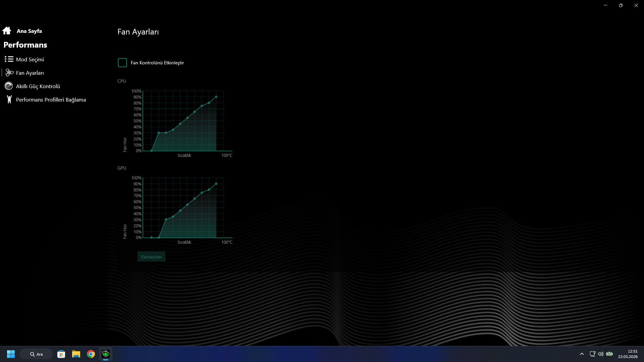
Task: Minimize the application window
Action: (x=605, y=5)
